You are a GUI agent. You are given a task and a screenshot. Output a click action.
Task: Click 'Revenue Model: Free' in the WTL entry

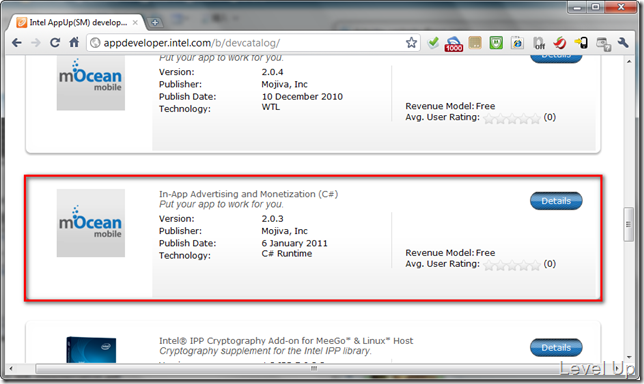point(450,106)
